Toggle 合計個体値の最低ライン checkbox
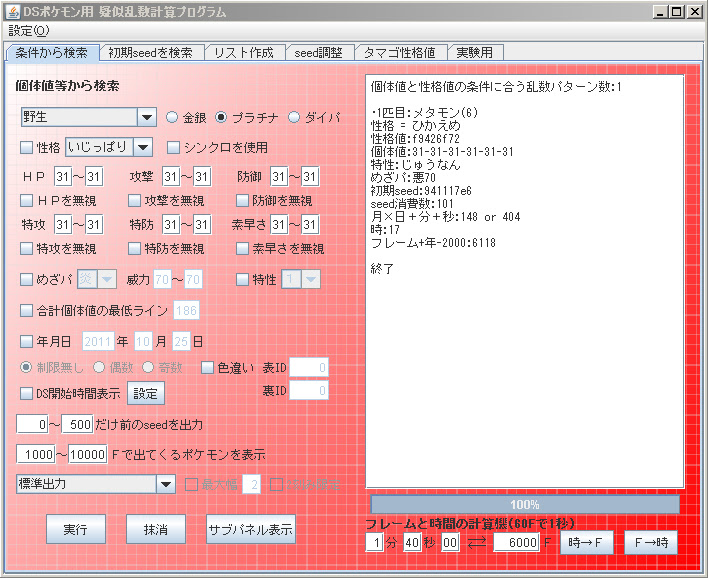This screenshot has height=578, width=708. [27, 310]
